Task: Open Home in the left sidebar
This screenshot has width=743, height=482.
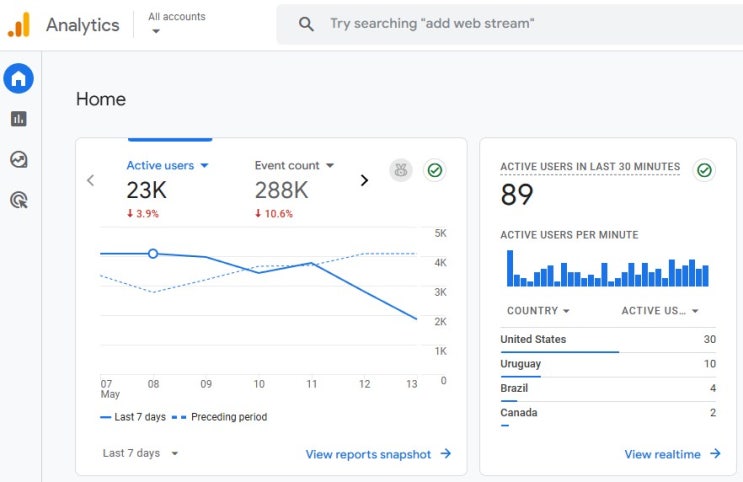Action: (18, 78)
